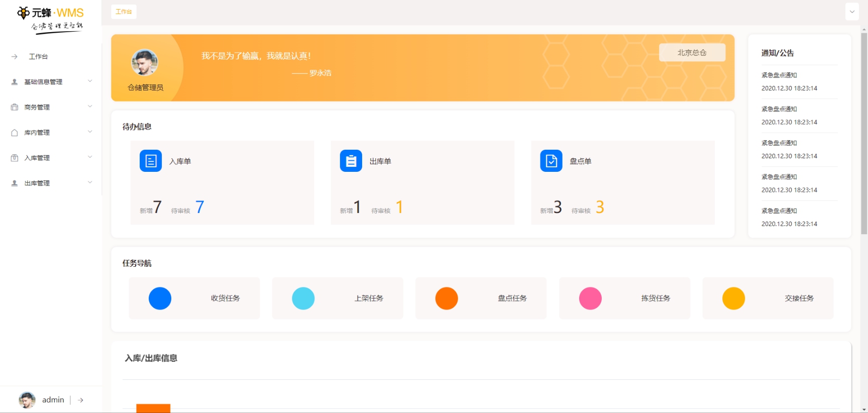Click the 出库单 新增 count 1

pyautogui.click(x=357, y=206)
